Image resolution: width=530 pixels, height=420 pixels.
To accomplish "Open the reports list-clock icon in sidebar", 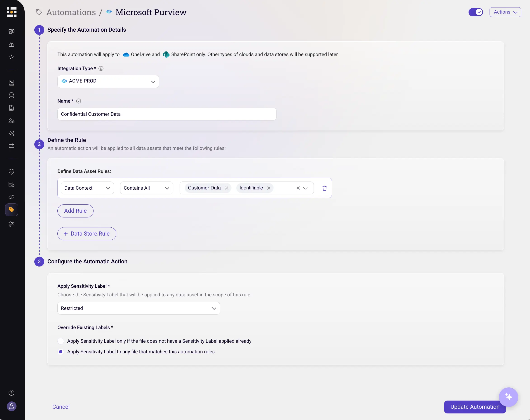I will pyautogui.click(x=12, y=184).
